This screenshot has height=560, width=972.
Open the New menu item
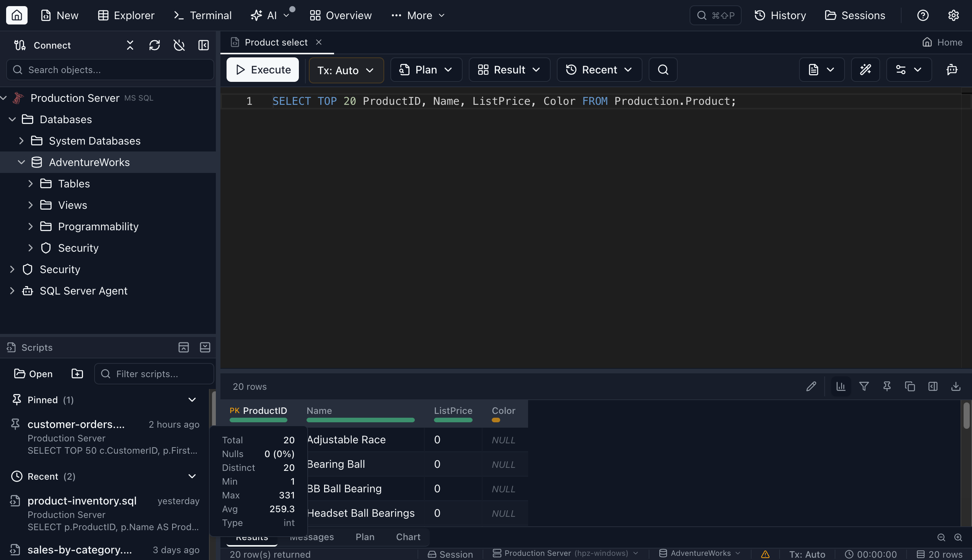[60, 15]
